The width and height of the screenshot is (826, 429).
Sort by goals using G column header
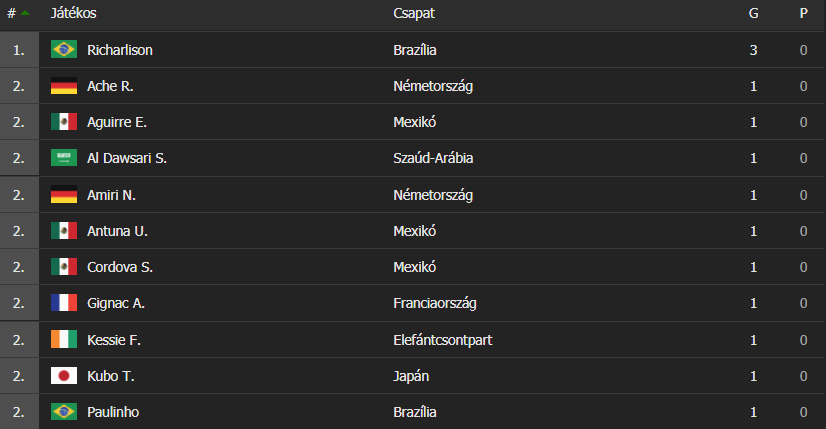pos(753,13)
